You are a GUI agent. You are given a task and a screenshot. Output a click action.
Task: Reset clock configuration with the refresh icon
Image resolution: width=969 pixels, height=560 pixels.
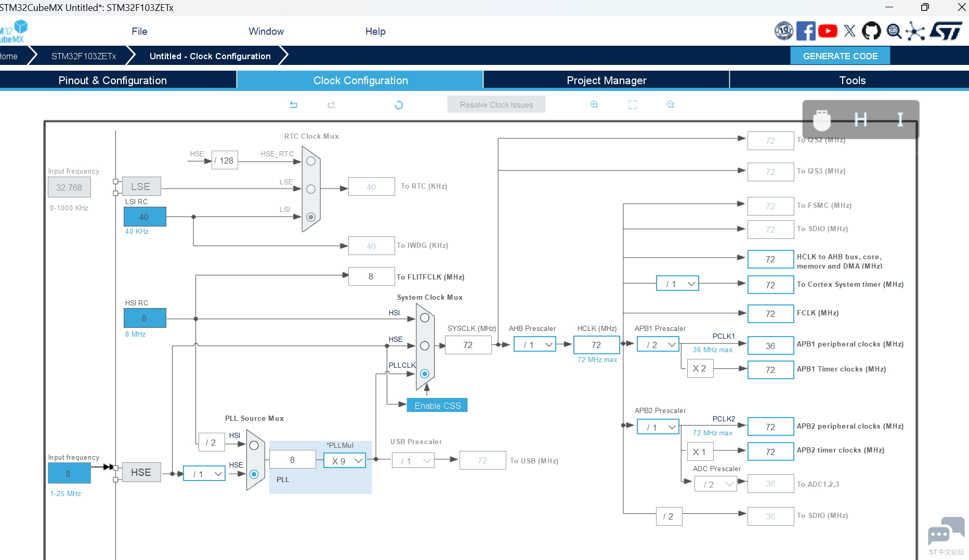[x=399, y=105]
